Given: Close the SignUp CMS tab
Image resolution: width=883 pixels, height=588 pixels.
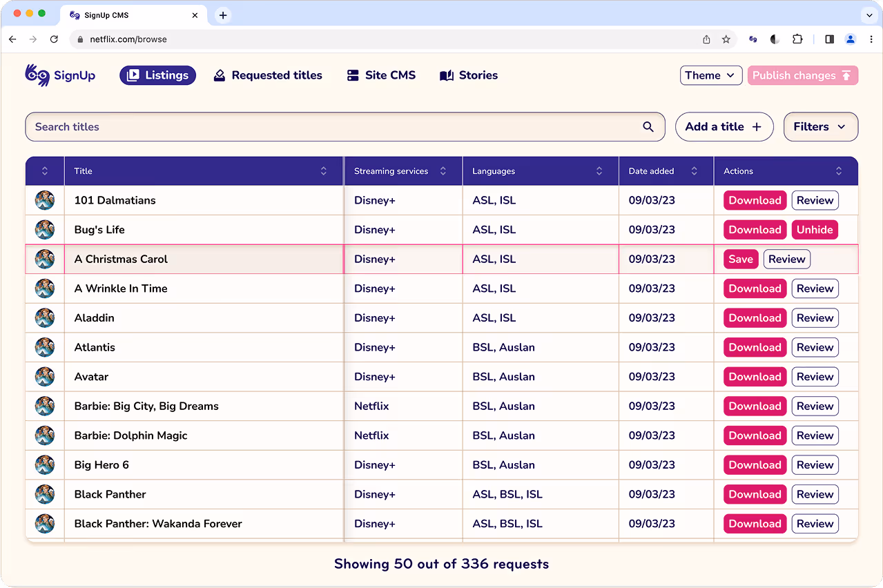Looking at the screenshot, I should point(195,15).
